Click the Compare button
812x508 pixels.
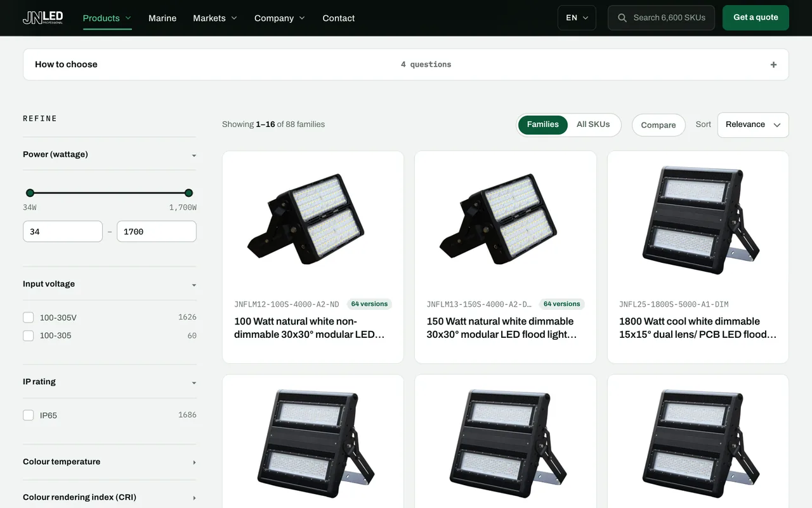[x=658, y=125]
